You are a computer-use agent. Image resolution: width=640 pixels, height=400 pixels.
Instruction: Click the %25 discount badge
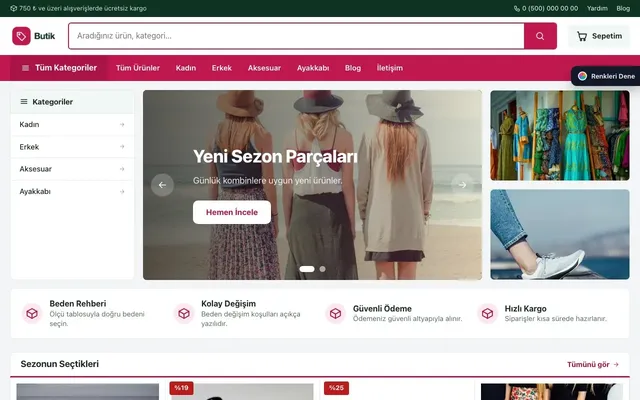coord(336,388)
